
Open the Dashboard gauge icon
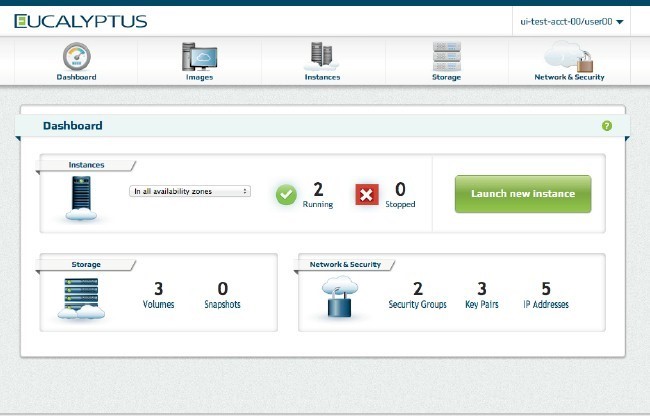coord(77,56)
